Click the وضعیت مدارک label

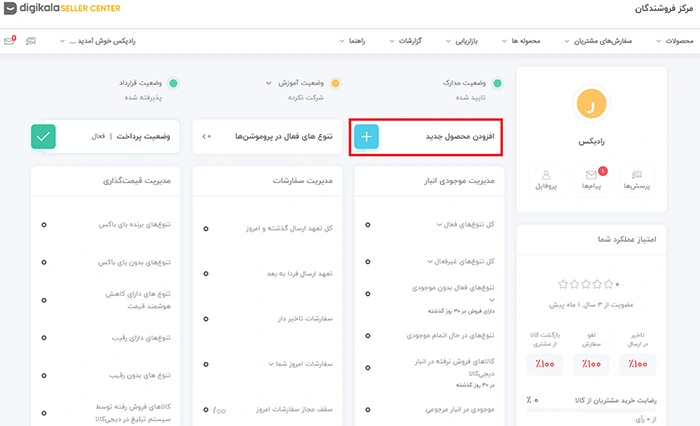pyautogui.click(x=464, y=83)
